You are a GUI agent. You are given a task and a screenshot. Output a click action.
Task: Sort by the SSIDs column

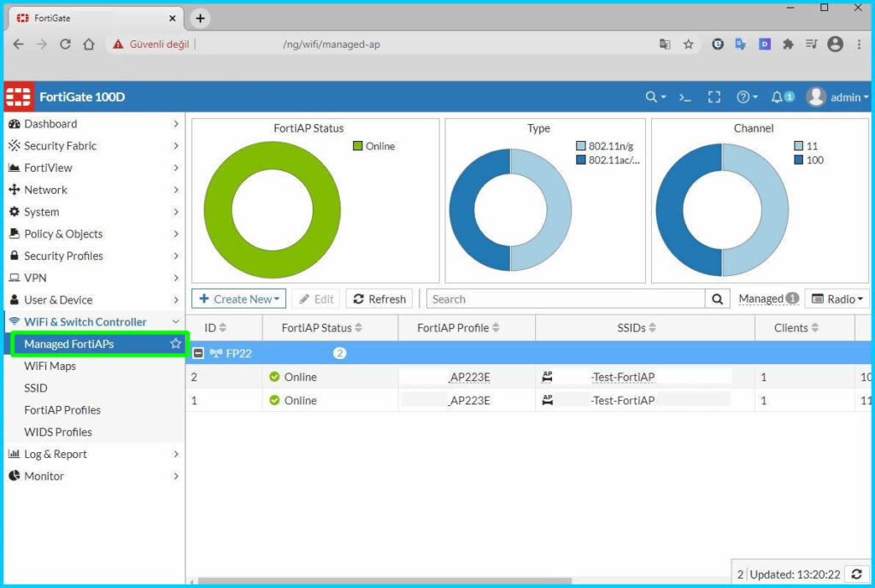point(637,328)
